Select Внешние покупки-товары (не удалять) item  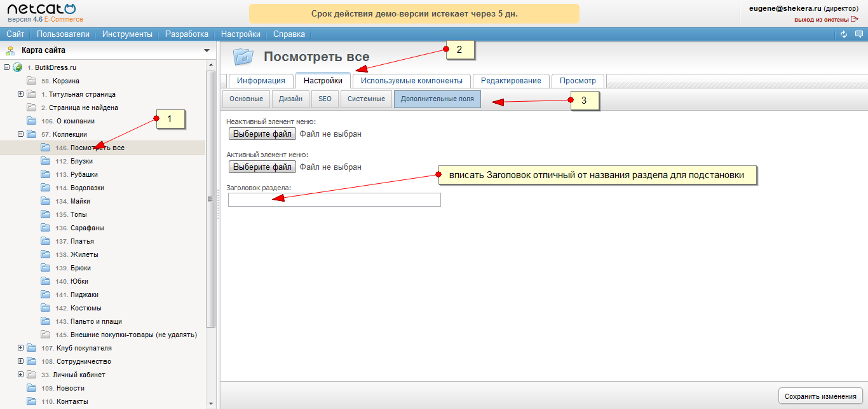pos(133,335)
